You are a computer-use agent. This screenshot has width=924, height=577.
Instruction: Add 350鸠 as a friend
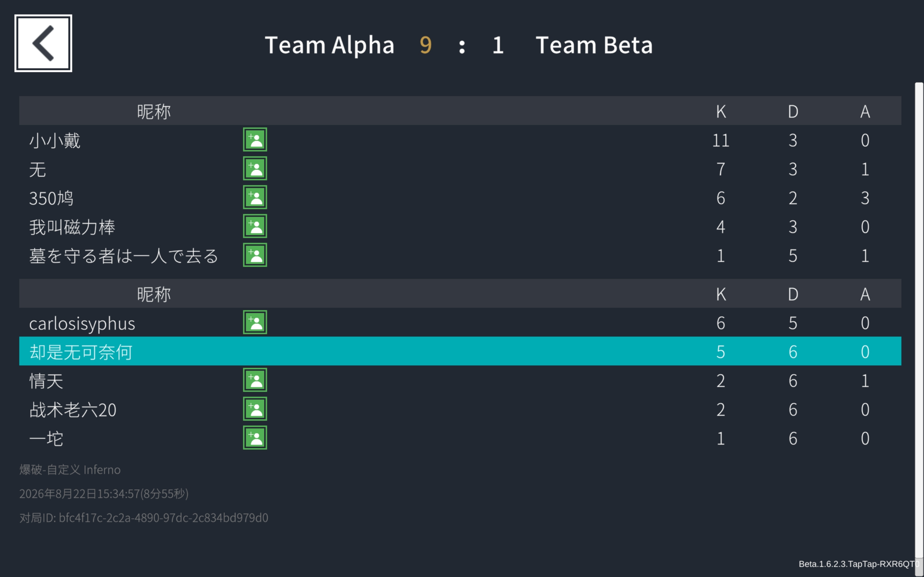pos(255,197)
